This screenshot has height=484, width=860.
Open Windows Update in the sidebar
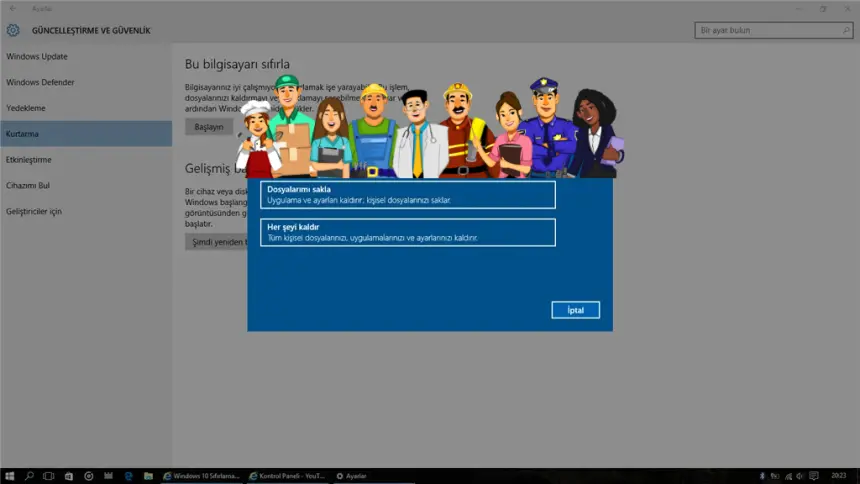pyautogui.click(x=37, y=56)
